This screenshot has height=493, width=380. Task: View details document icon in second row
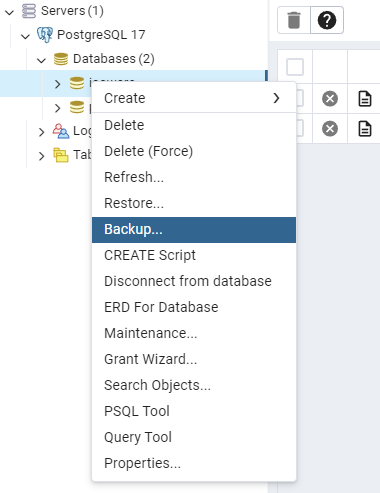365,129
